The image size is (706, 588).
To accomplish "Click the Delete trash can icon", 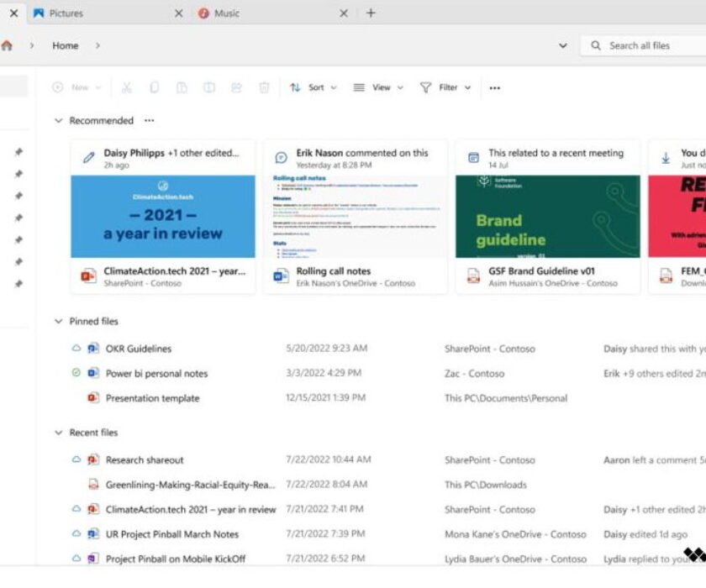I will pyautogui.click(x=264, y=87).
